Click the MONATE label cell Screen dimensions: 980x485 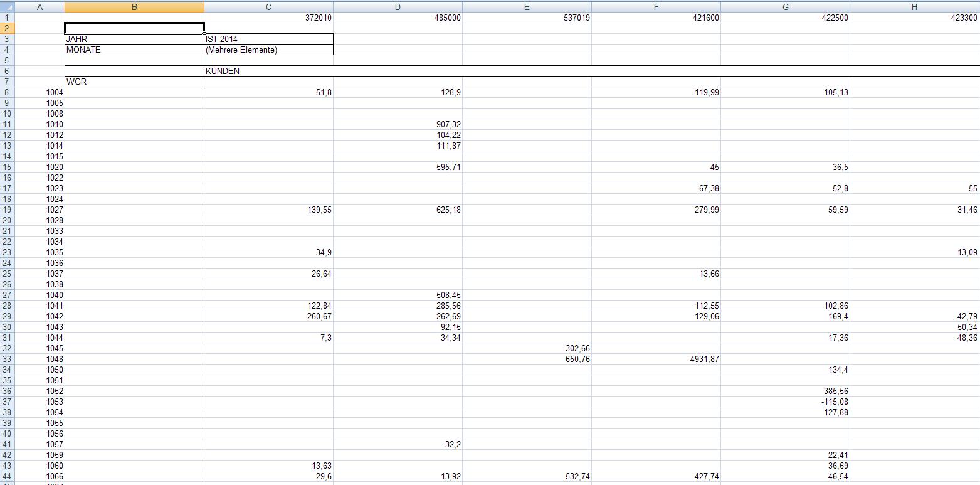pyautogui.click(x=134, y=50)
